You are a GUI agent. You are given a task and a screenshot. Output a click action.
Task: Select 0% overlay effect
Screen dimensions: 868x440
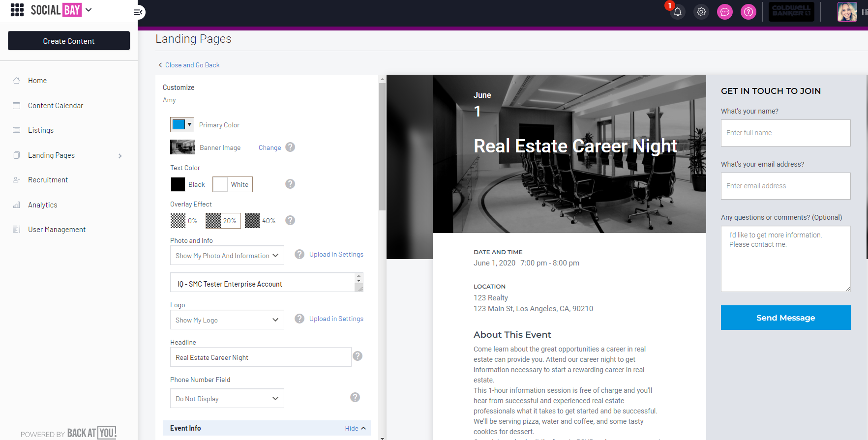click(x=184, y=221)
